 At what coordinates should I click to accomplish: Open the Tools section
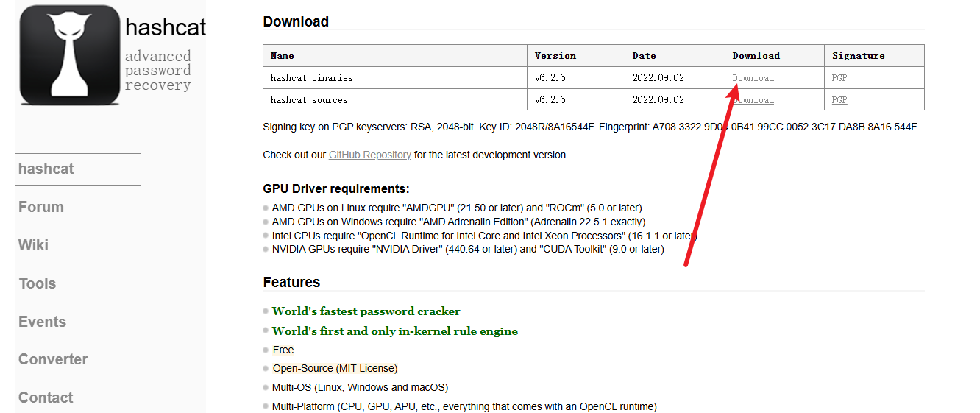pos(38,283)
